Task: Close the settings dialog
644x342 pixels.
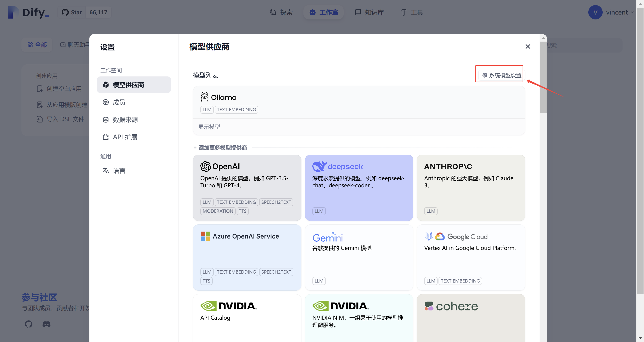Action: point(528,46)
